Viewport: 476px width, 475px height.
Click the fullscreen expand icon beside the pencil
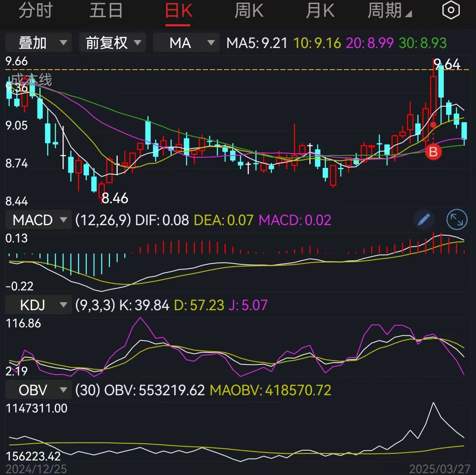point(457,219)
